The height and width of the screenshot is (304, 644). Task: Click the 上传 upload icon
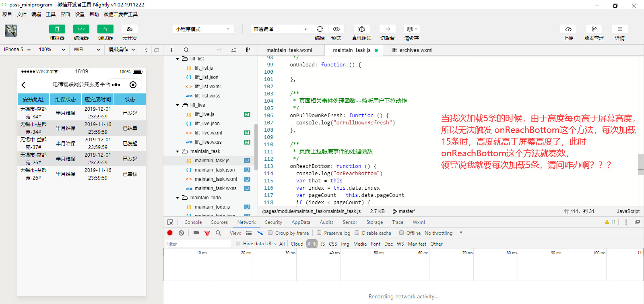568,29
